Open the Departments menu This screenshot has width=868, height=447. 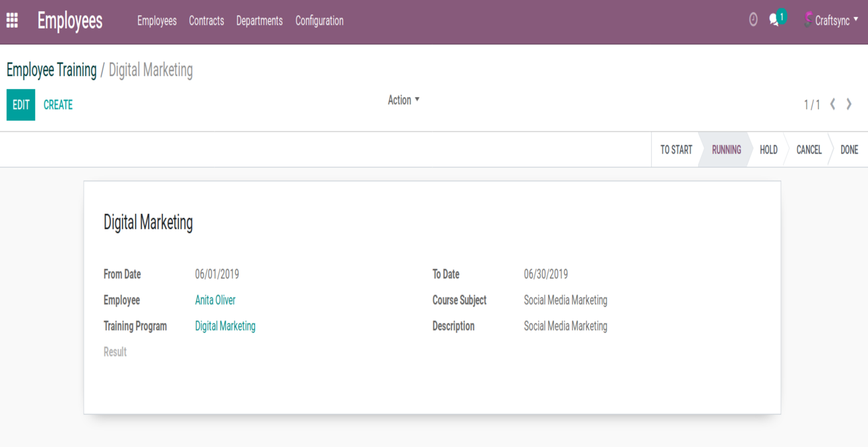[x=259, y=21]
